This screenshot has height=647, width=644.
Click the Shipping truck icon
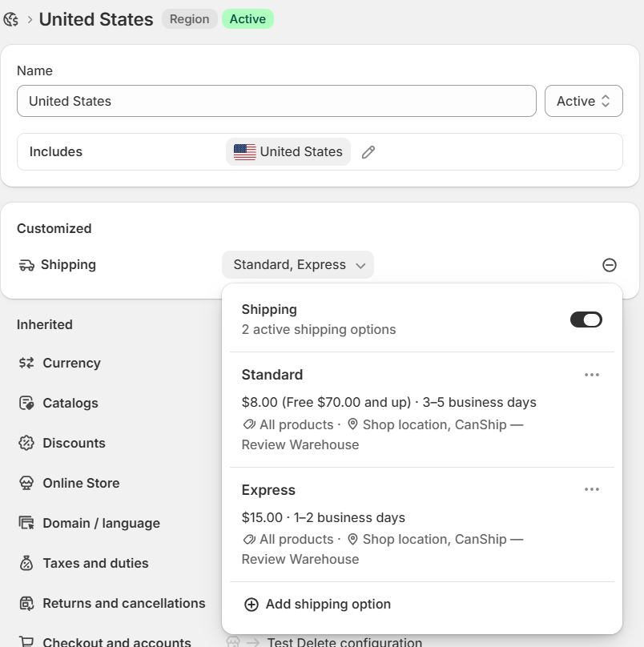coord(26,265)
